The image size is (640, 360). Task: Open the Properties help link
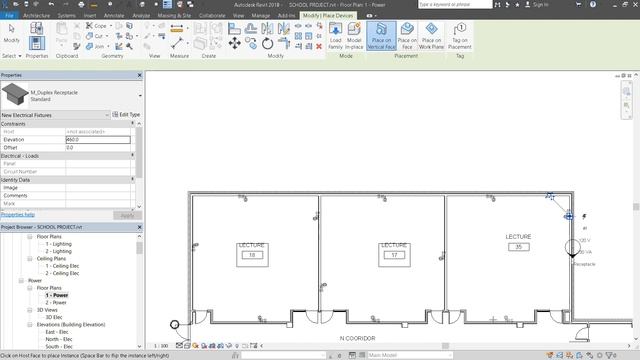[18, 214]
